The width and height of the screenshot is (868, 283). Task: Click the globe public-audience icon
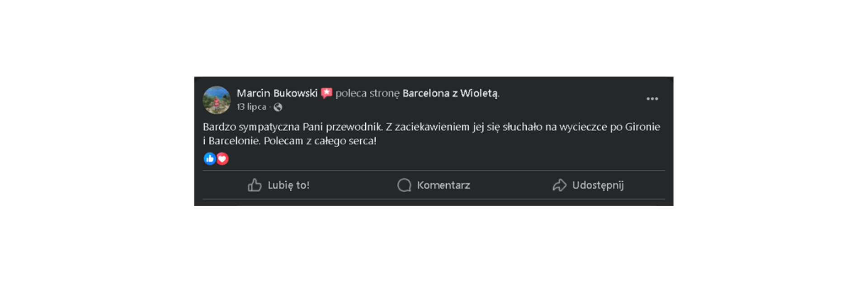point(278,107)
